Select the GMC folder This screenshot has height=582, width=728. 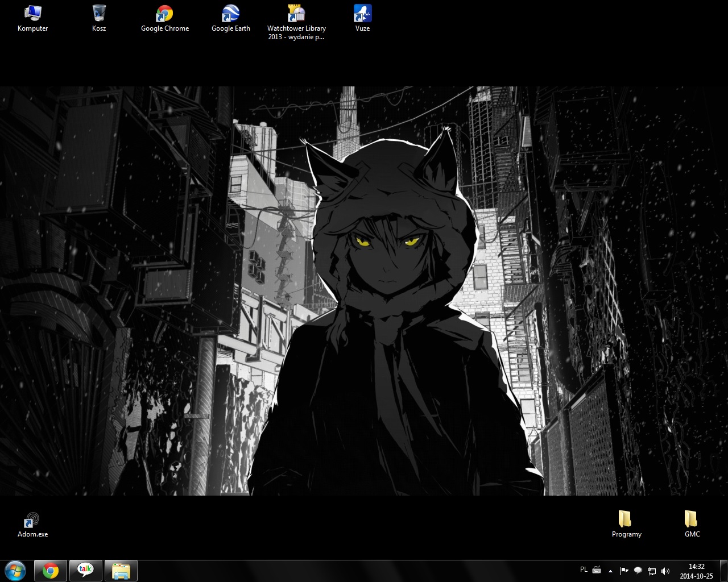(692, 524)
